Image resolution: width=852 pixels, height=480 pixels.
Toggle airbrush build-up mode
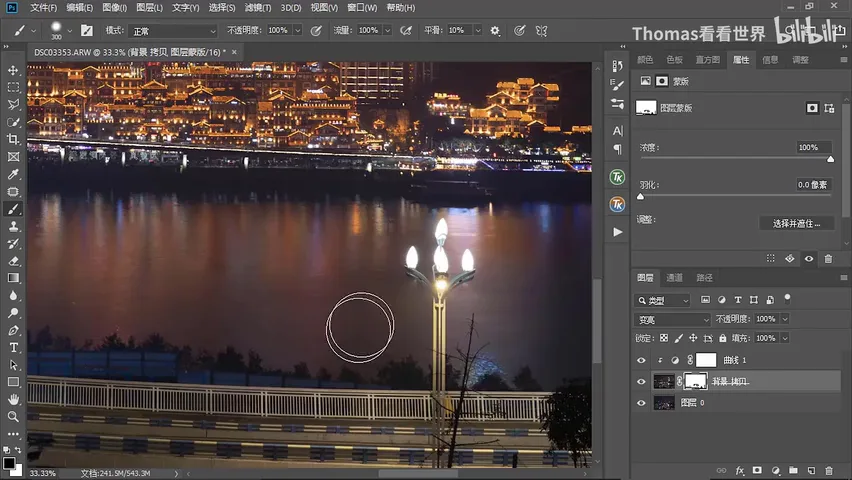(x=406, y=31)
